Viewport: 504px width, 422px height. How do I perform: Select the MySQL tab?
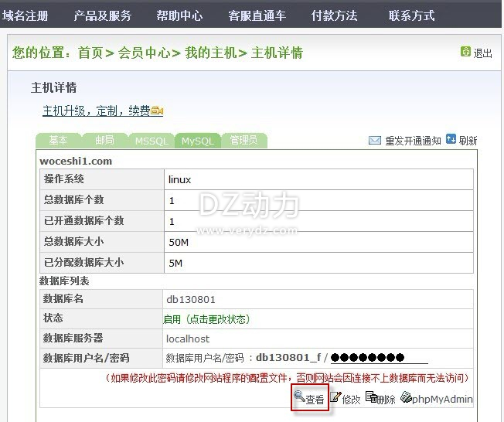point(197,141)
